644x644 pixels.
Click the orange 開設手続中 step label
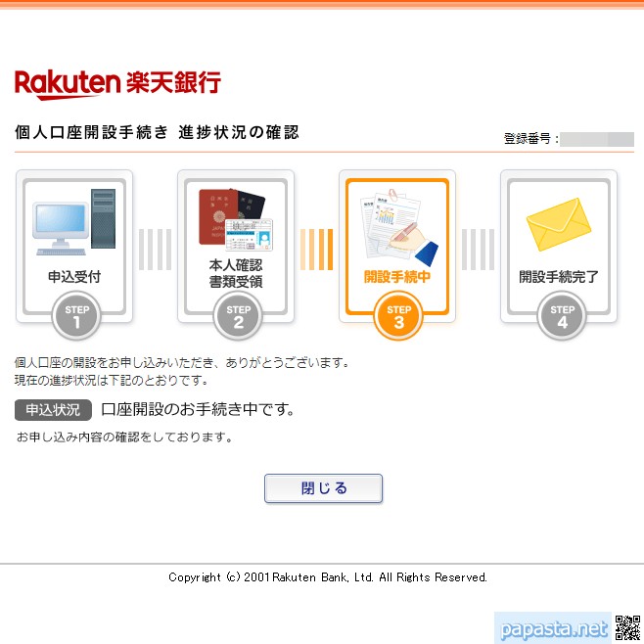point(397,276)
